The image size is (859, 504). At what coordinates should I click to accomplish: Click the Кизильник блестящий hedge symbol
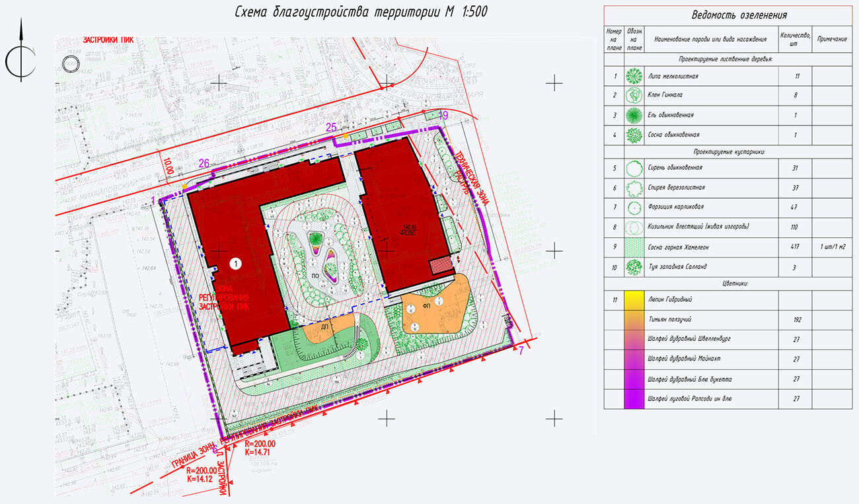click(634, 227)
